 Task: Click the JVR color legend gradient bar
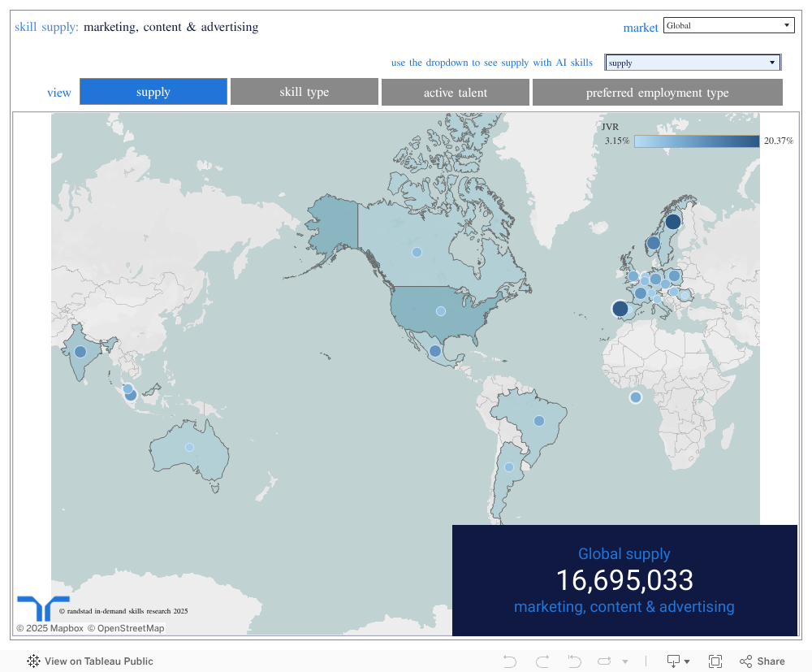(696, 141)
